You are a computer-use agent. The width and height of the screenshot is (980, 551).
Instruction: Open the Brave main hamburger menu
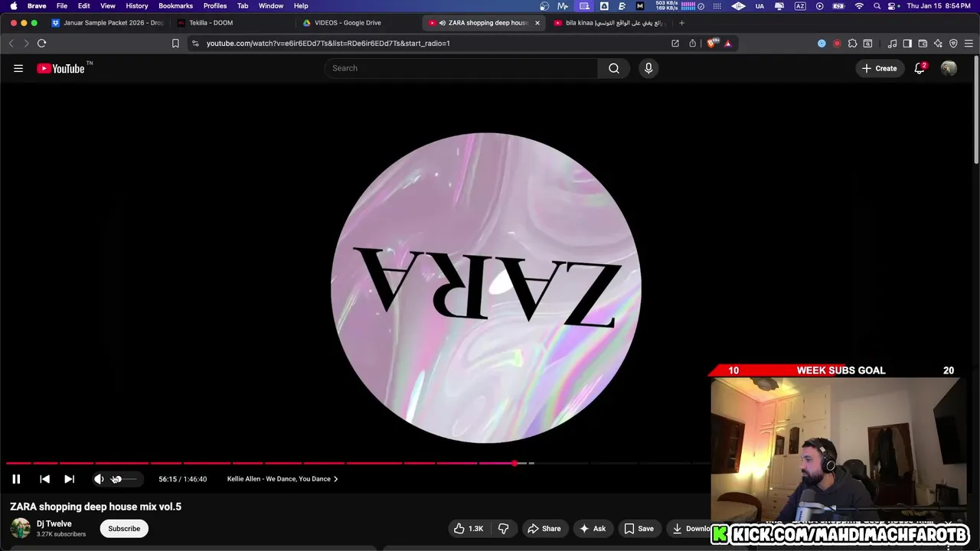(x=969, y=44)
